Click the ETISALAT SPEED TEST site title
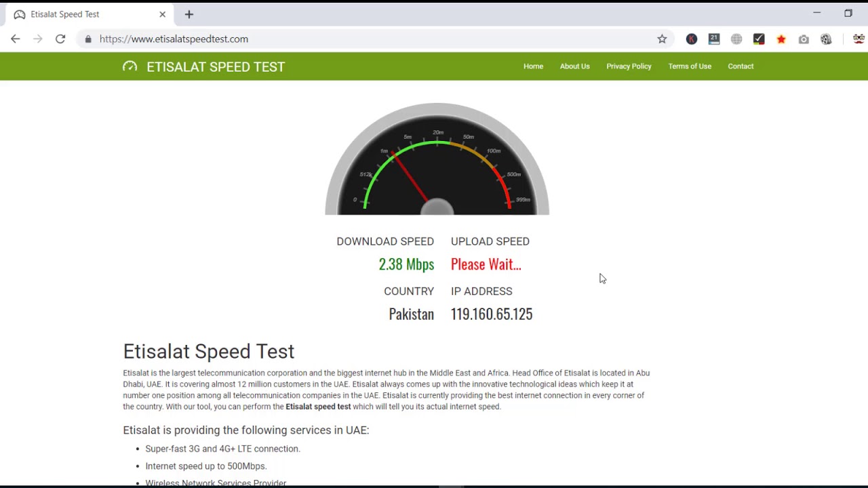 click(216, 66)
